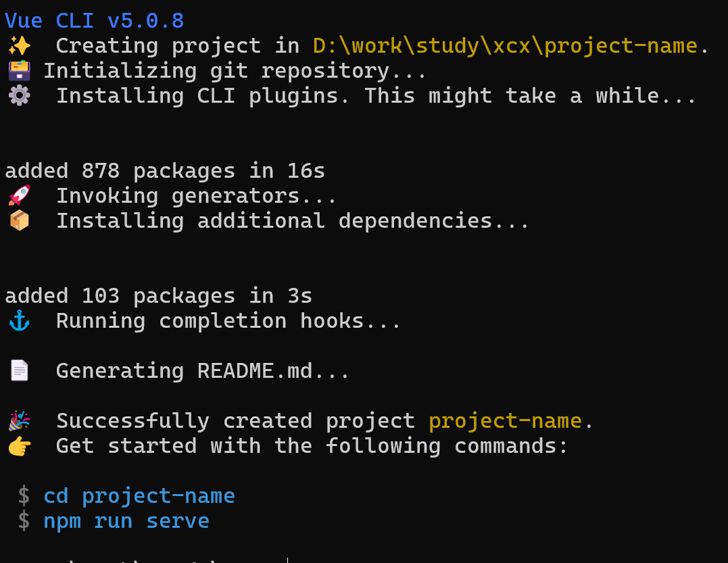Click the file box emoji beside Initializing git
728x563 pixels.
click(x=20, y=71)
